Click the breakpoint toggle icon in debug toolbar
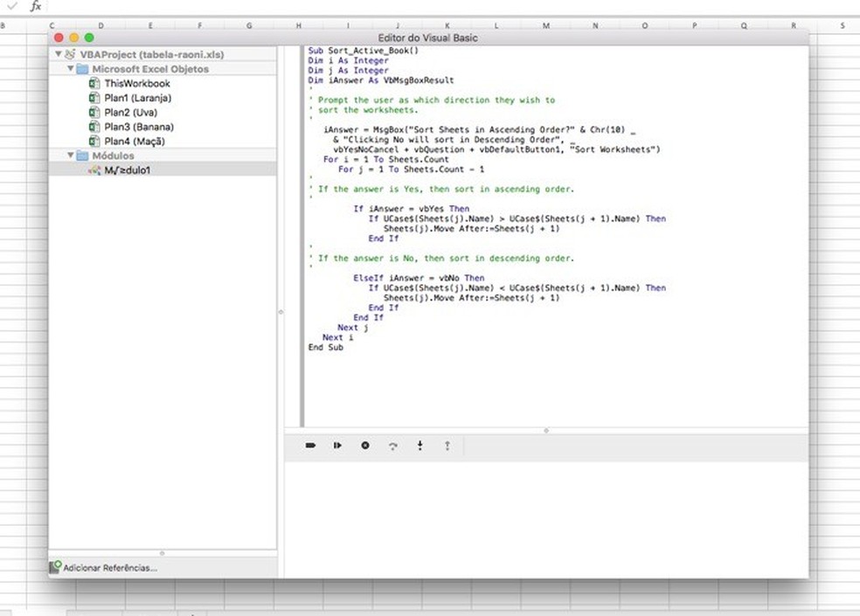Viewport: 860px width, 616px height. click(x=310, y=446)
